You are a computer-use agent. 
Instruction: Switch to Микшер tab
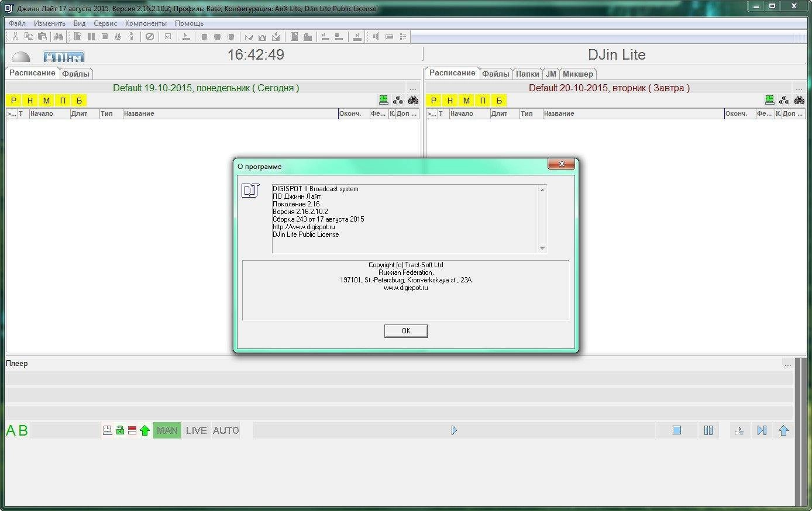click(578, 74)
